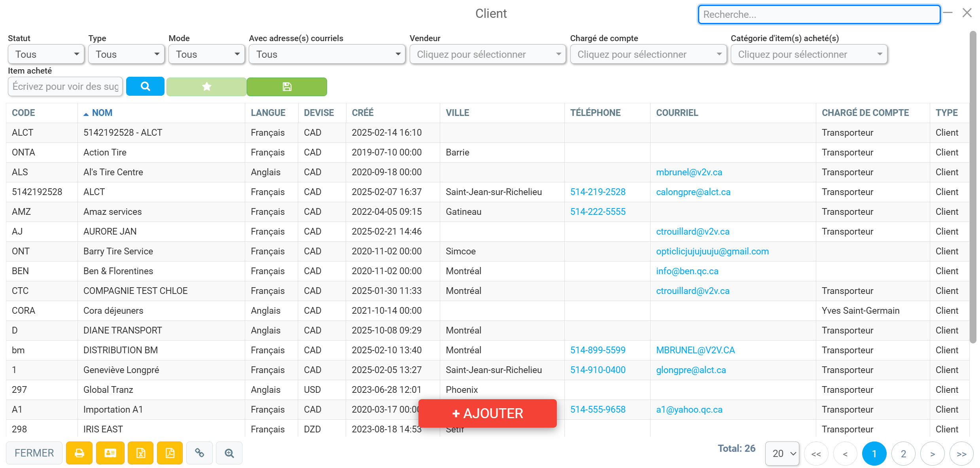Click the red AJOUTER button

tap(487, 413)
